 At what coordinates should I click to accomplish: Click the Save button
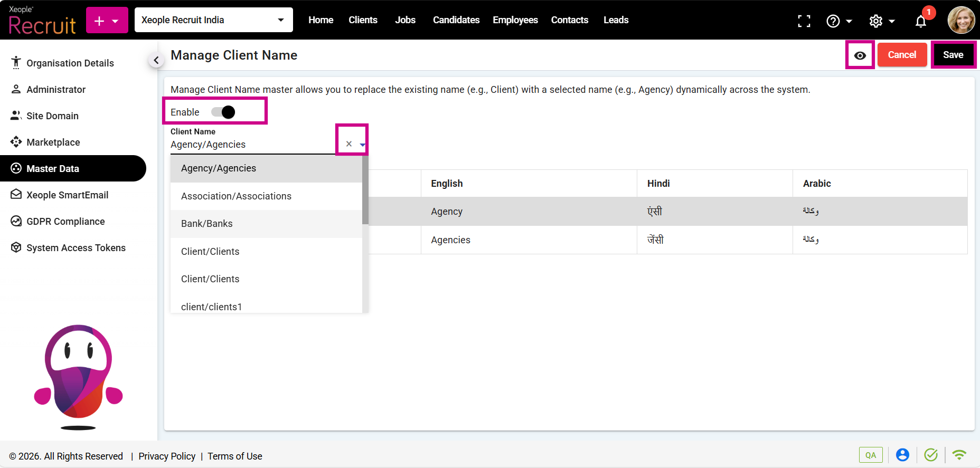(x=953, y=55)
